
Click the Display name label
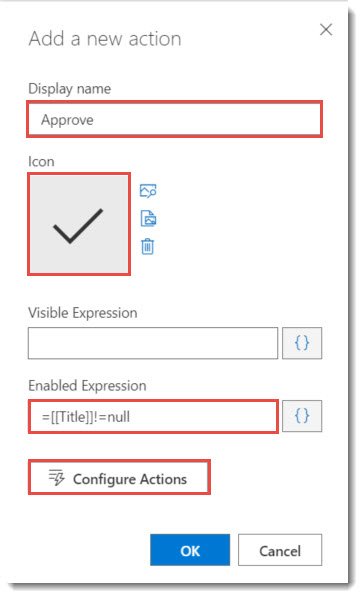tap(69, 89)
